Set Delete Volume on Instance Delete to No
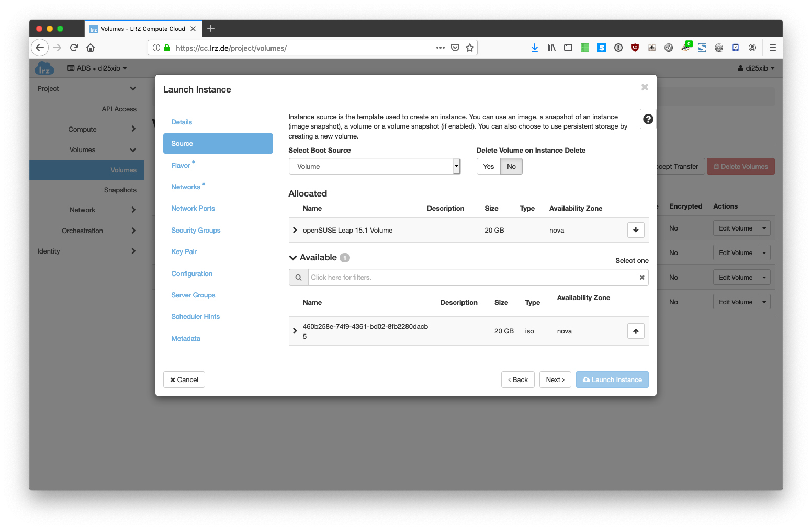 [511, 167]
